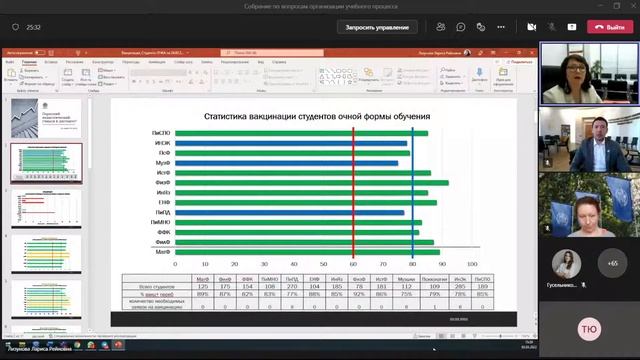Open the Выделить dropdown in editing group

pos(452,83)
